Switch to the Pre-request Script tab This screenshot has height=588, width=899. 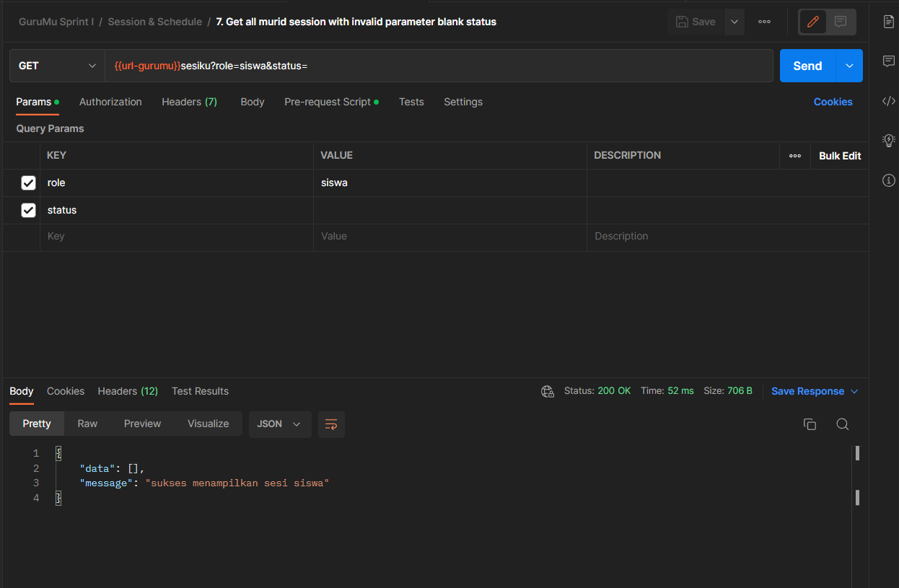point(328,102)
